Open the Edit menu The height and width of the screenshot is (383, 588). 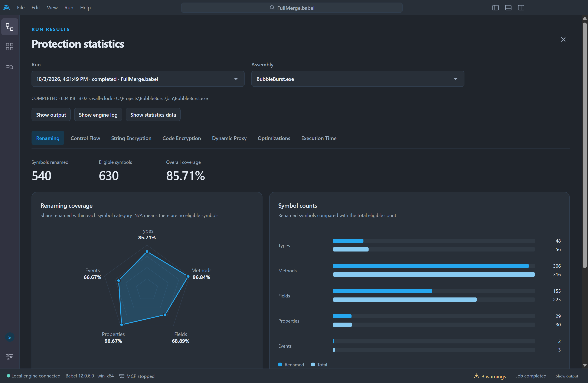tap(36, 8)
